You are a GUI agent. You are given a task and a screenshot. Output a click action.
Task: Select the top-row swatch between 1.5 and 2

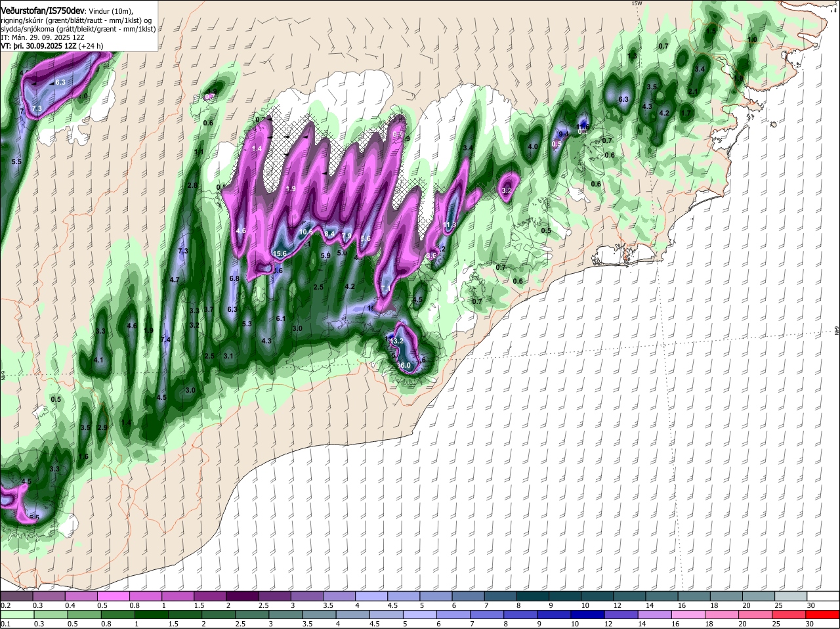tap(211, 596)
